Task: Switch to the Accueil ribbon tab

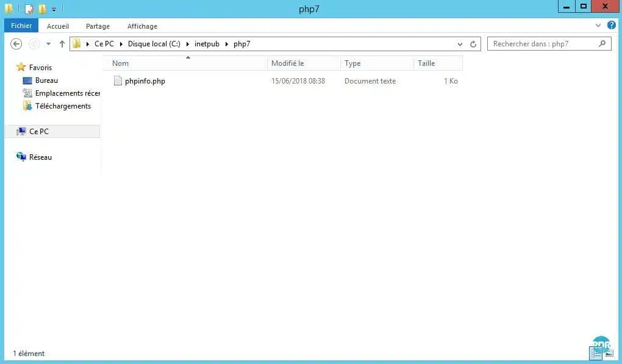Action: pyautogui.click(x=58, y=26)
